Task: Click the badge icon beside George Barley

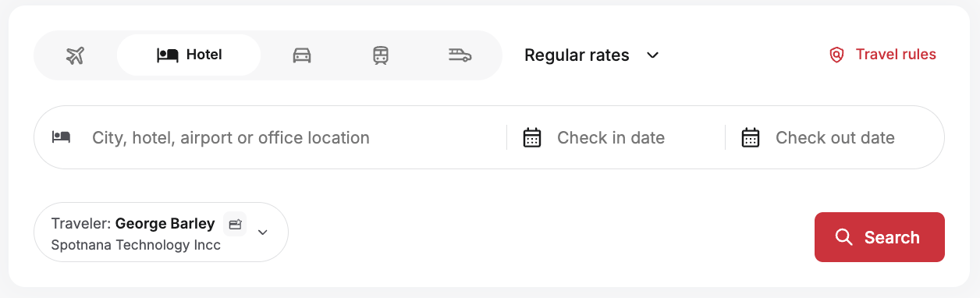Action: (x=235, y=224)
